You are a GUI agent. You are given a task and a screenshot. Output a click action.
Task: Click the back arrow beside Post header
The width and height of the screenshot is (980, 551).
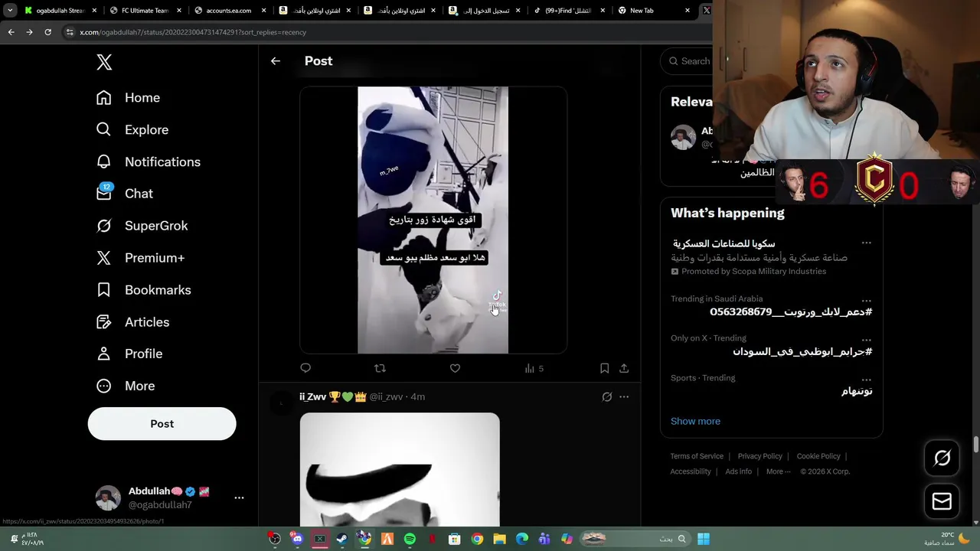(276, 61)
